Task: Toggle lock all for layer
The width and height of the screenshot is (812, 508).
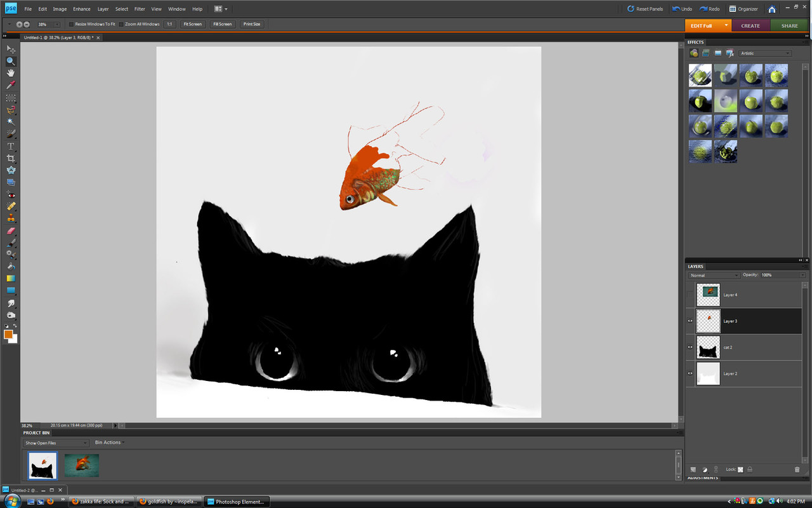Action: [x=750, y=469]
